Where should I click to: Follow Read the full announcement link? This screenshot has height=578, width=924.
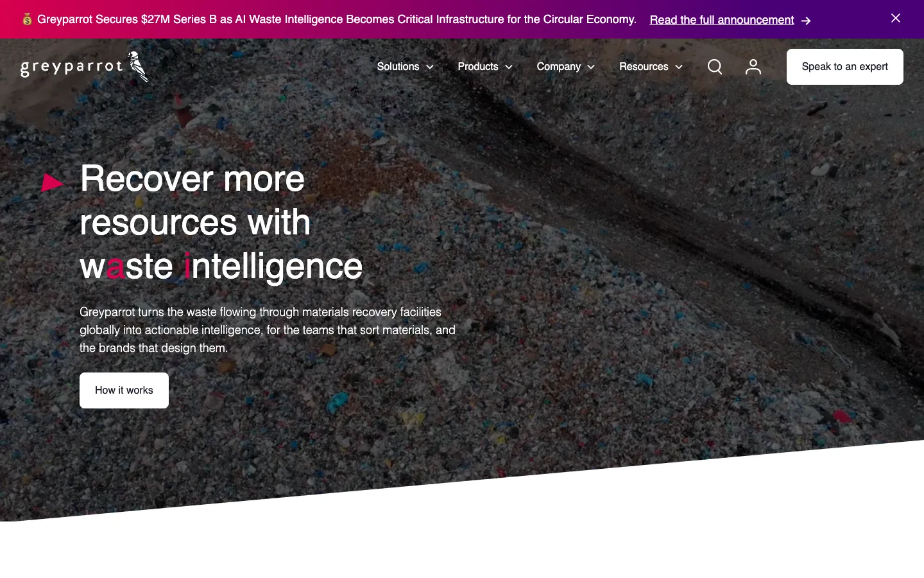(722, 20)
